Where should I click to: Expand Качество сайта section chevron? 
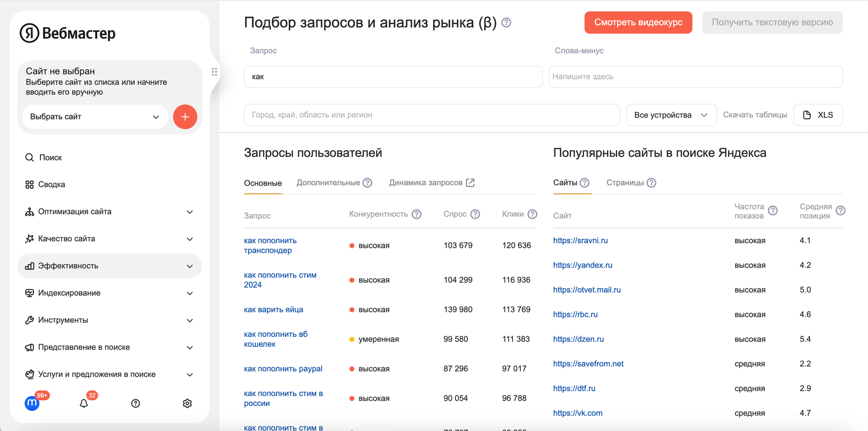190,239
